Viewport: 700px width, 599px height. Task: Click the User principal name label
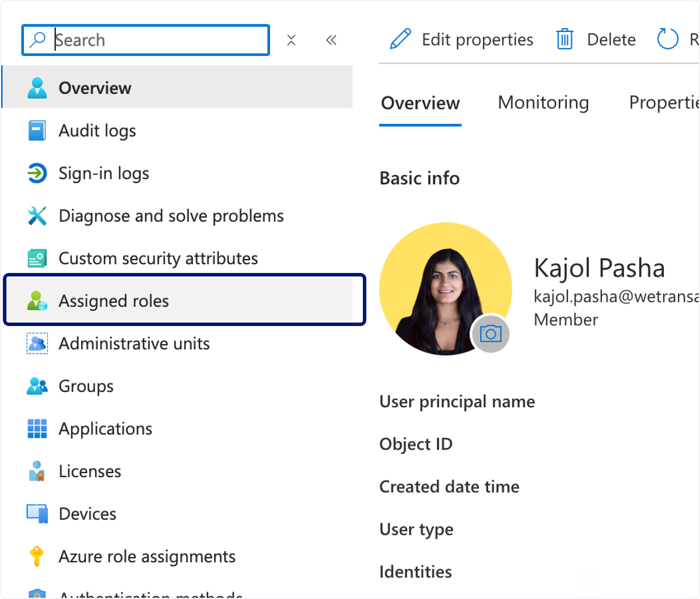coord(457,402)
